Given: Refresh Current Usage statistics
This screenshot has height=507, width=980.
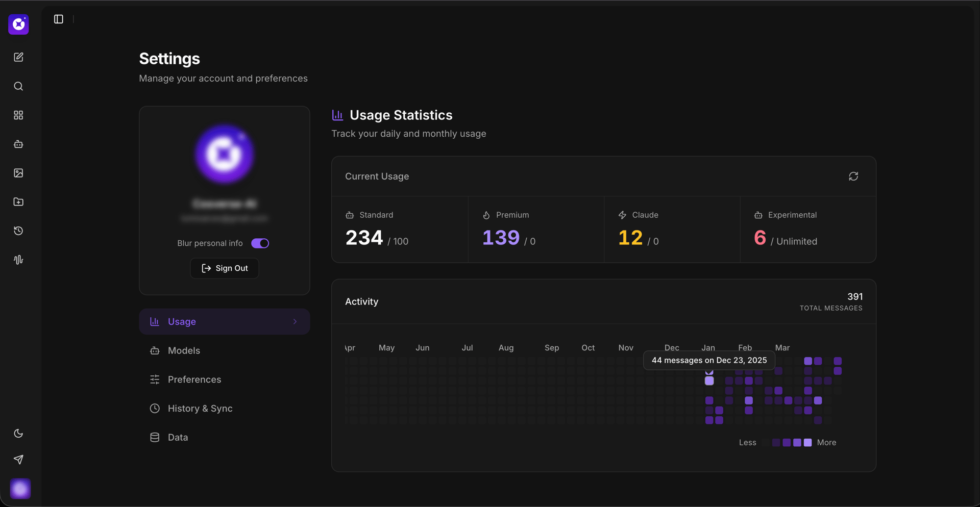Looking at the screenshot, I should [x=854, y=176].
